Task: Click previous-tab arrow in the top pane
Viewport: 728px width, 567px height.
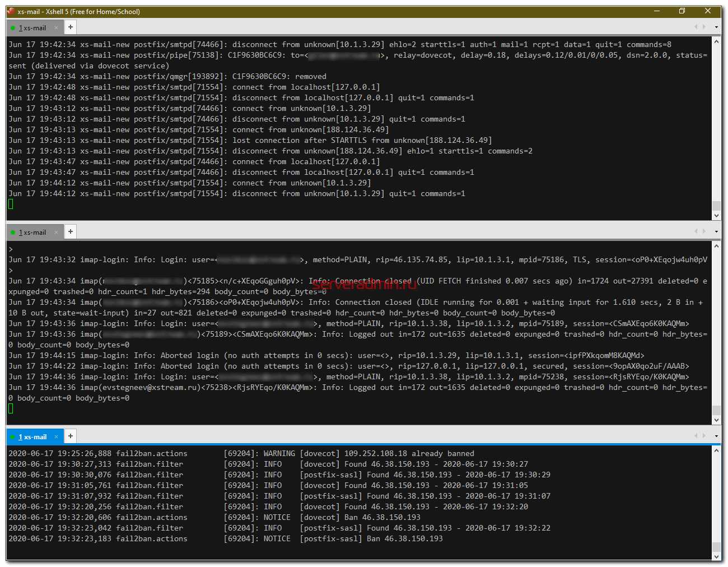Action: coord(696,27)
